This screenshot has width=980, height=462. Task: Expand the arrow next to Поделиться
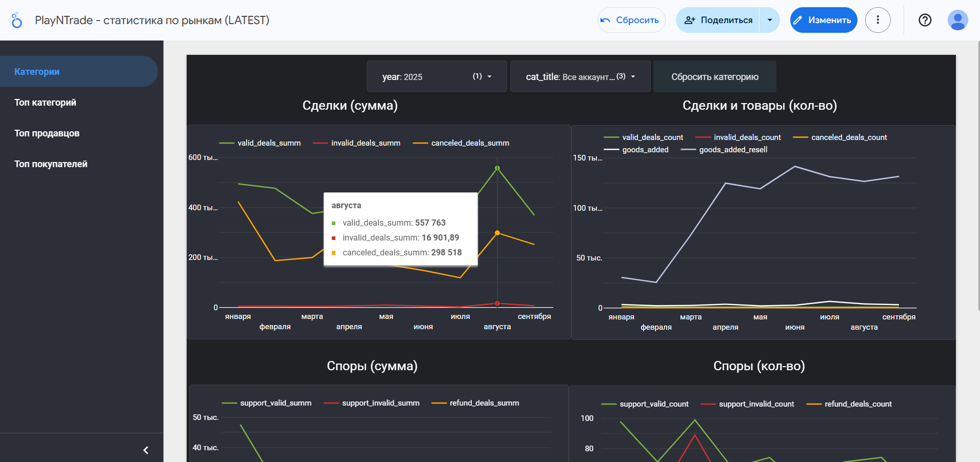click(769, 20)
